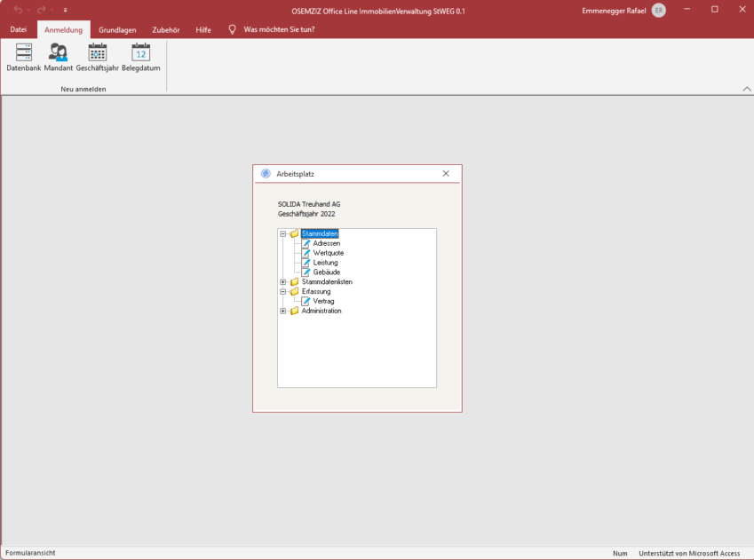Click the Emmenegger Rafael account avatar

click(658, 10)
